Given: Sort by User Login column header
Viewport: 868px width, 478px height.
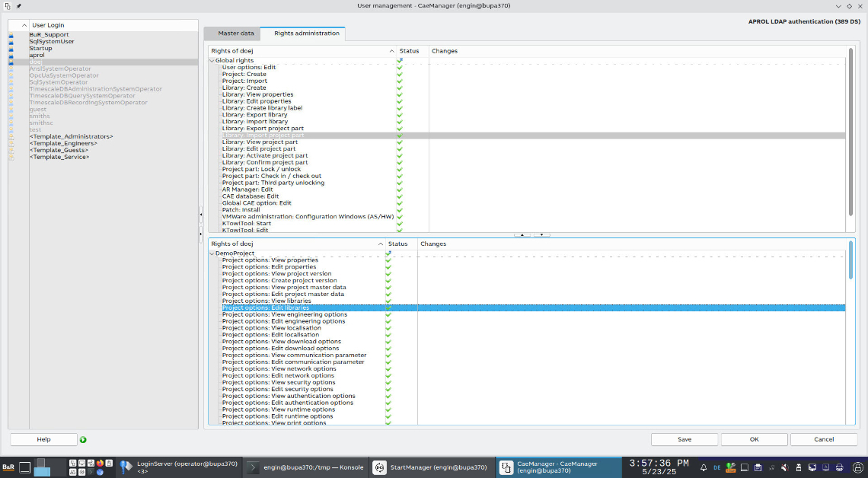Looking at the screenshot, I should point(48,25).
